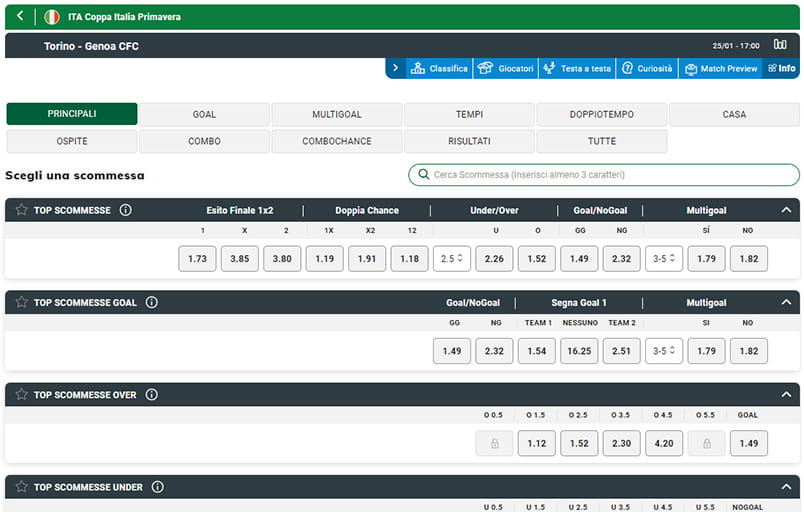This screenshot has width=804, height=512.
Task: Favorite the Top Scommesse Goal star
Action: click(x=21, y=302)
